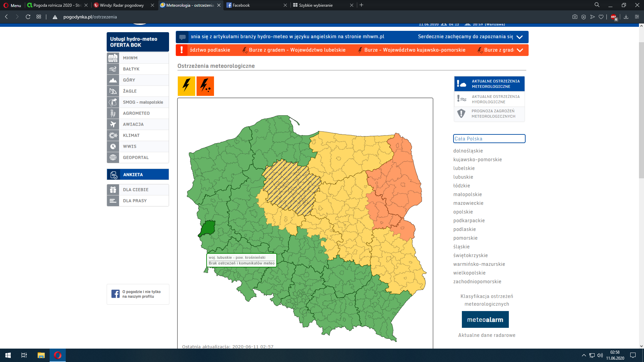Select Aktualne ostrzeżenia hydrologiczne tab
Screen dimensions: 644x362
tap(489, 99)
